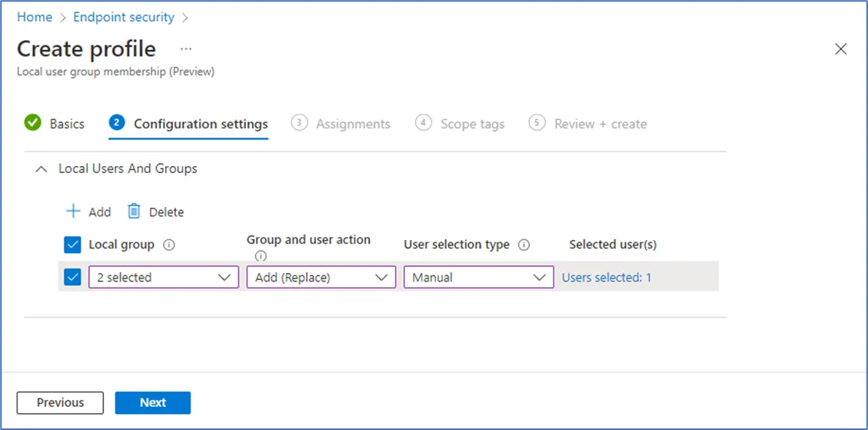Click the info icon next to User selection type
Viewport: 868px width, 430px height.
tap(524, 245)
